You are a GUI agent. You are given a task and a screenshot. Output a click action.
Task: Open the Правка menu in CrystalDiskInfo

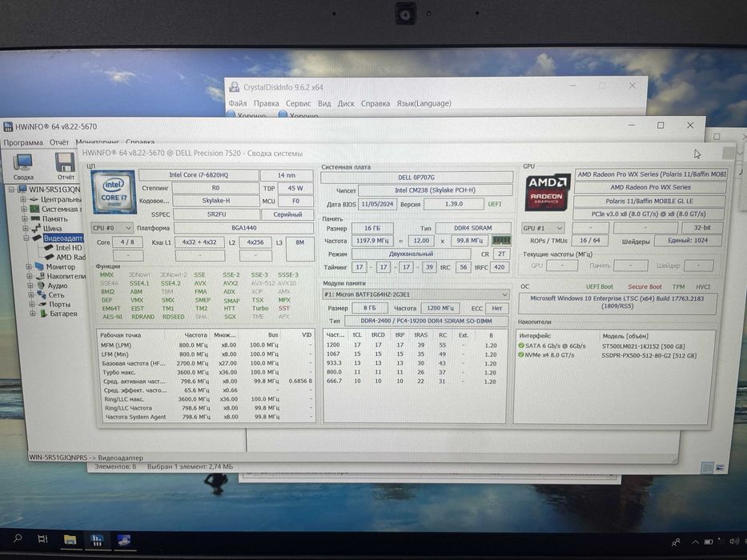click(267, 103)
